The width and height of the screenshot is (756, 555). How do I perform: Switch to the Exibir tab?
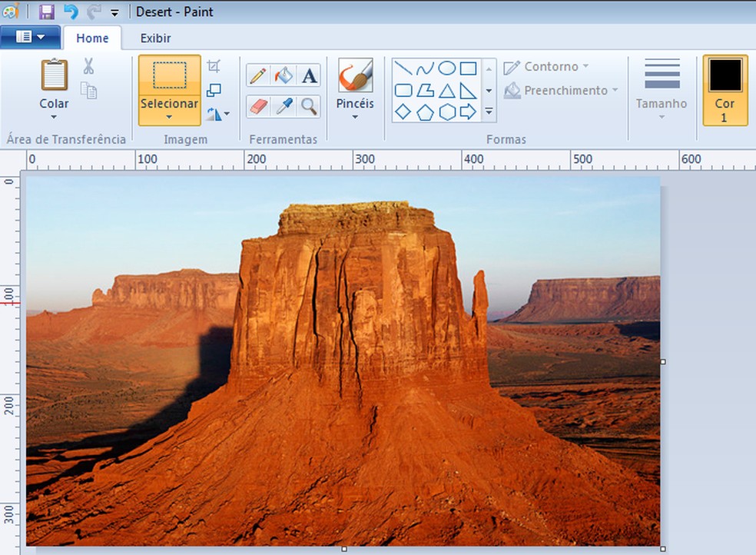click(x=155, y=38)
